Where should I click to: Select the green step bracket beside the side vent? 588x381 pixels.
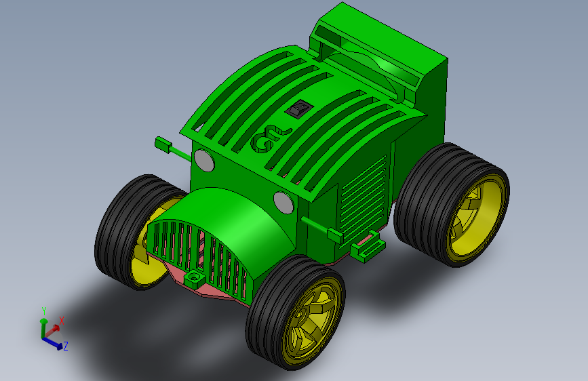tap(368, 247)
